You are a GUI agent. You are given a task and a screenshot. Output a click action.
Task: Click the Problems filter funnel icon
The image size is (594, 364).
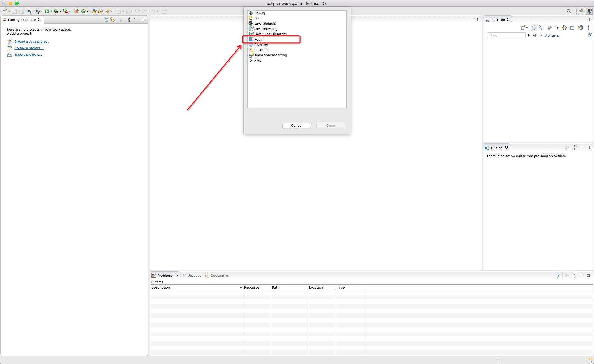coord(558,275)
